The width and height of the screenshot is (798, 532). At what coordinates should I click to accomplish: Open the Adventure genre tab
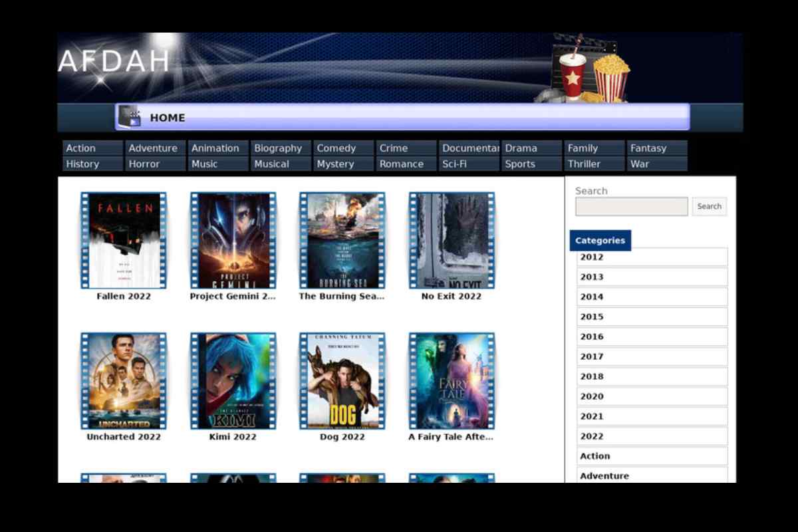156,148
